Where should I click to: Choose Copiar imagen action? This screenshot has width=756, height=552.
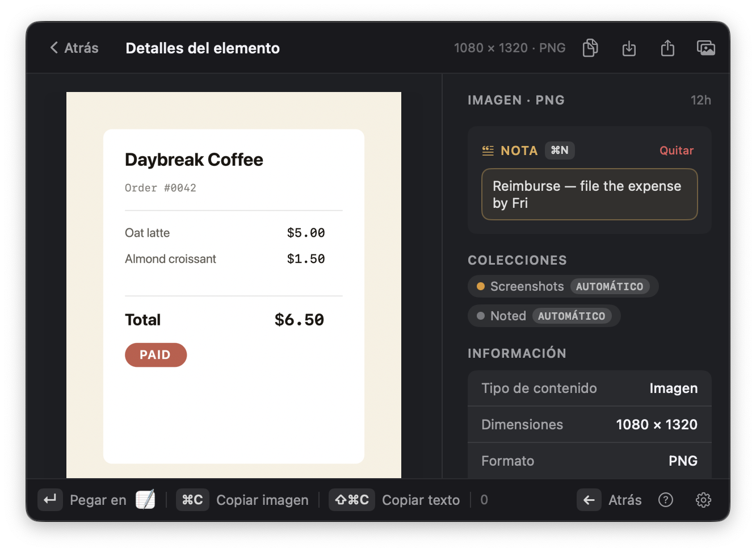pyautogui.click(x=262, y=500)
